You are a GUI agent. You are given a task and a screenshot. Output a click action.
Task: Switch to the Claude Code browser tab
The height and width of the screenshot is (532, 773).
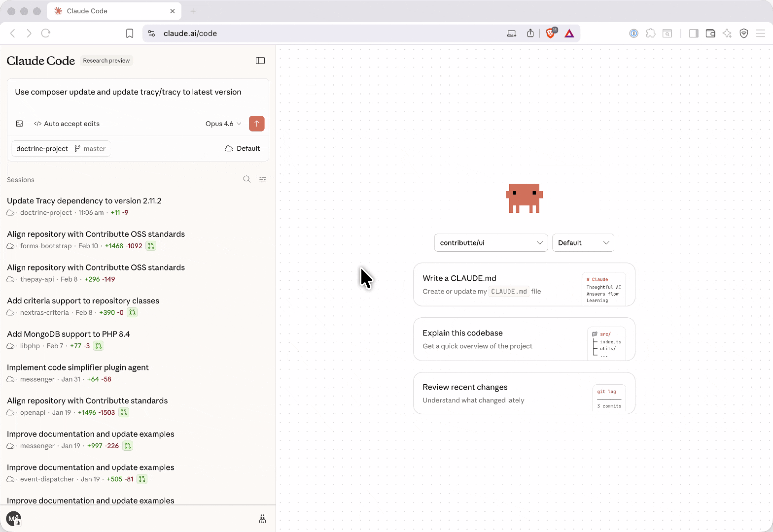tap(113, 11)
